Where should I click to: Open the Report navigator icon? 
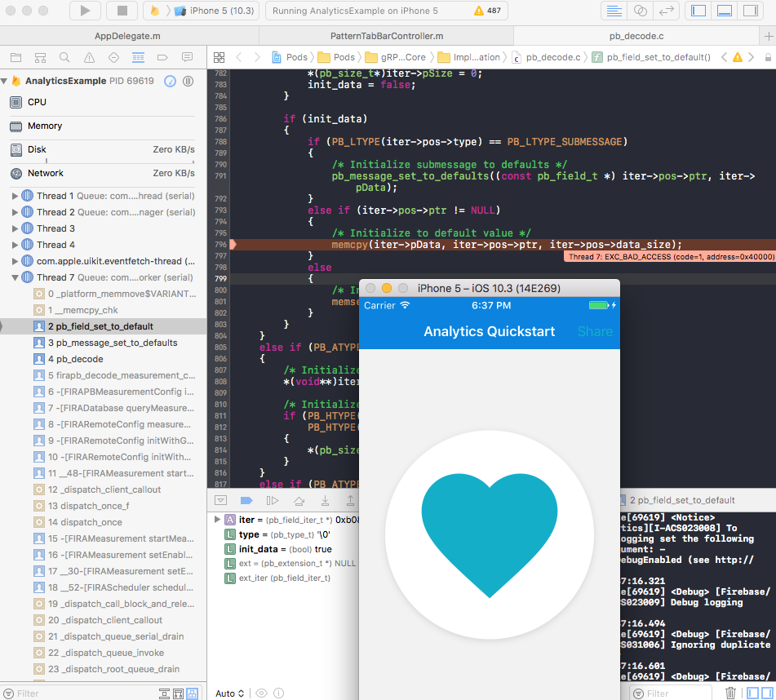pos(187,57)
